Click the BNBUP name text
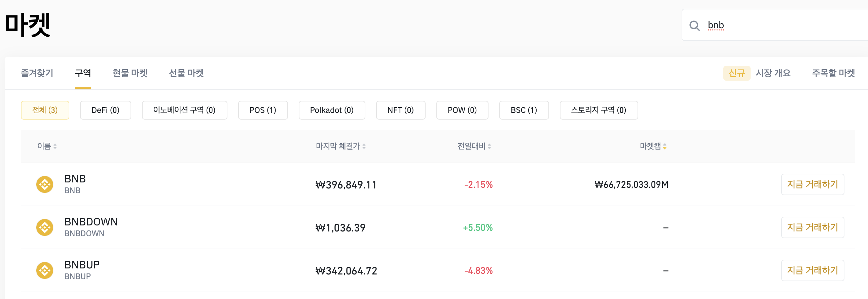The height and width of the screenshot is (299, 868). click(x=82, y=265)
